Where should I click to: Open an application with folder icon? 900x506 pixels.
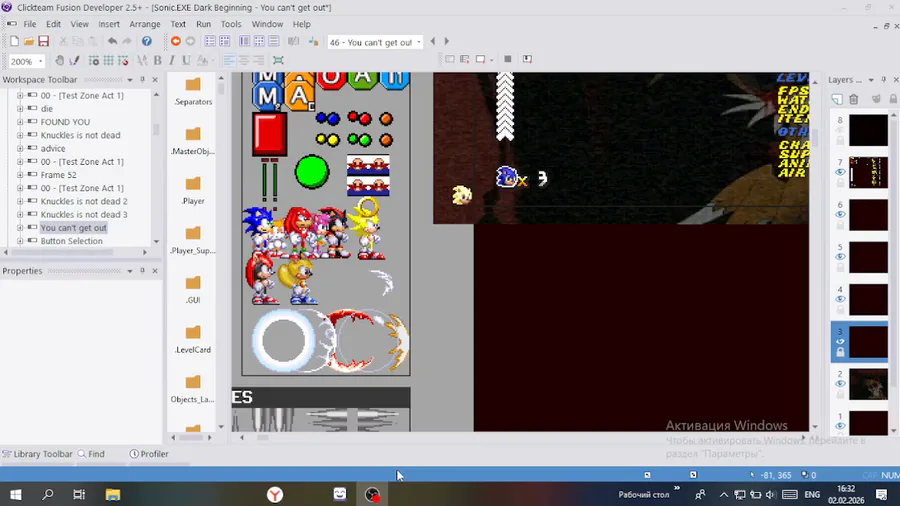29,41
